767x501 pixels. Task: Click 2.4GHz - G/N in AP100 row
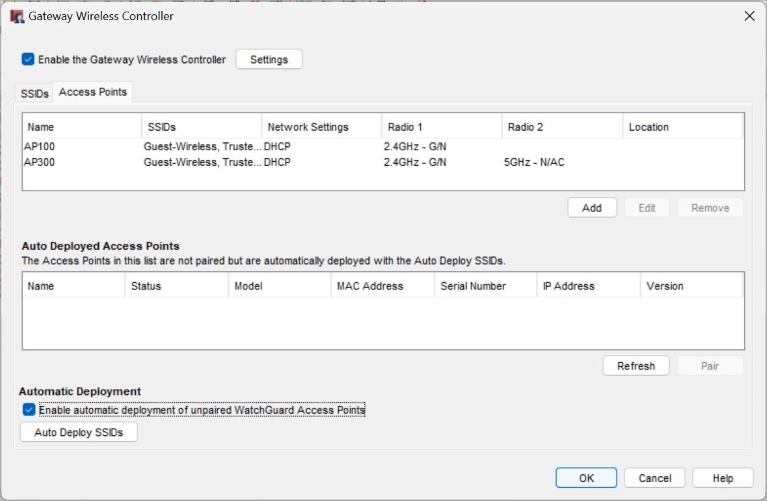[x=415, y=146]
